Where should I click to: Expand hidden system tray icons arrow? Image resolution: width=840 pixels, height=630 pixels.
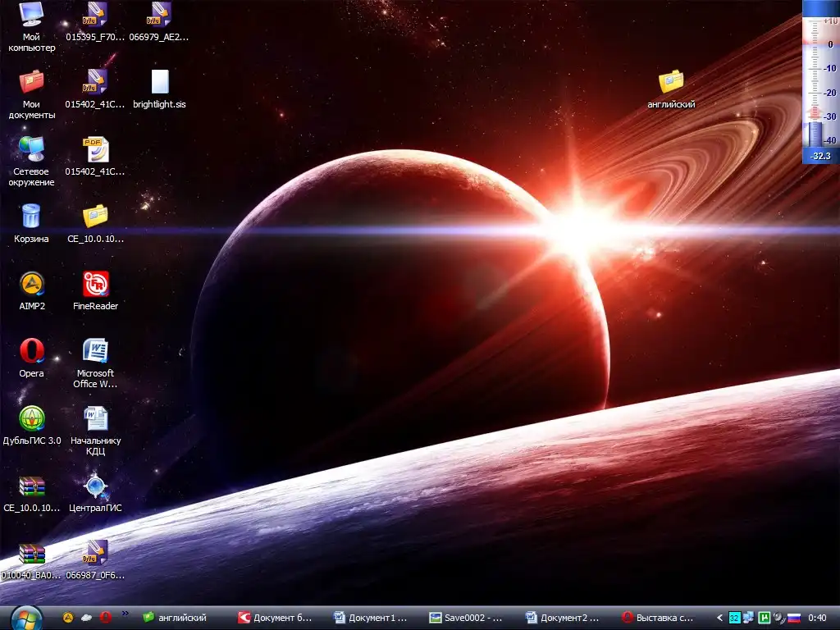pyautogui.click(x=720, y=618)
